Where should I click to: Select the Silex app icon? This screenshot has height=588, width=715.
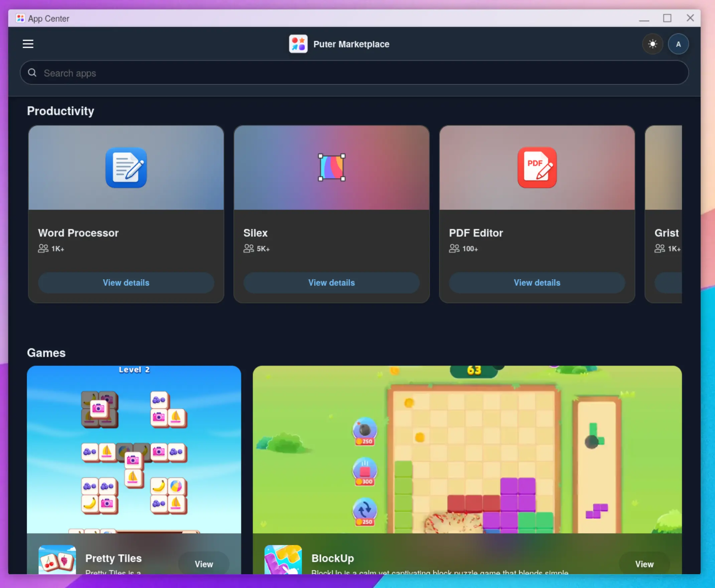tap(331, 168)
